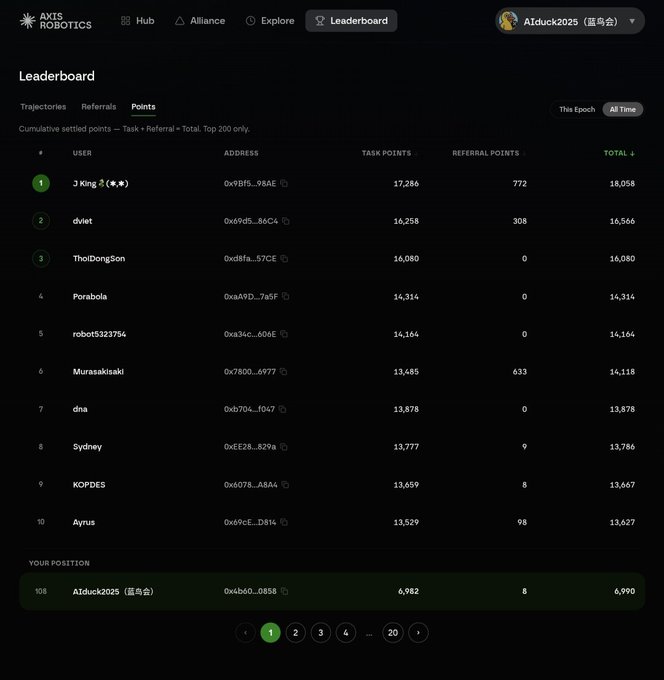Copy your address 0x4b60...0858 icon

pos(284,591)
